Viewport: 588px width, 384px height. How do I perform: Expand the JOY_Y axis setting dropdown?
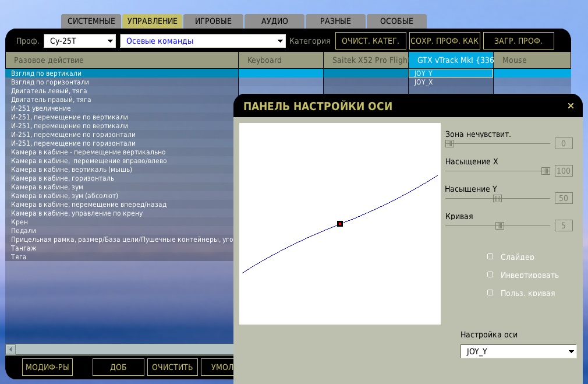click(518, 351)
